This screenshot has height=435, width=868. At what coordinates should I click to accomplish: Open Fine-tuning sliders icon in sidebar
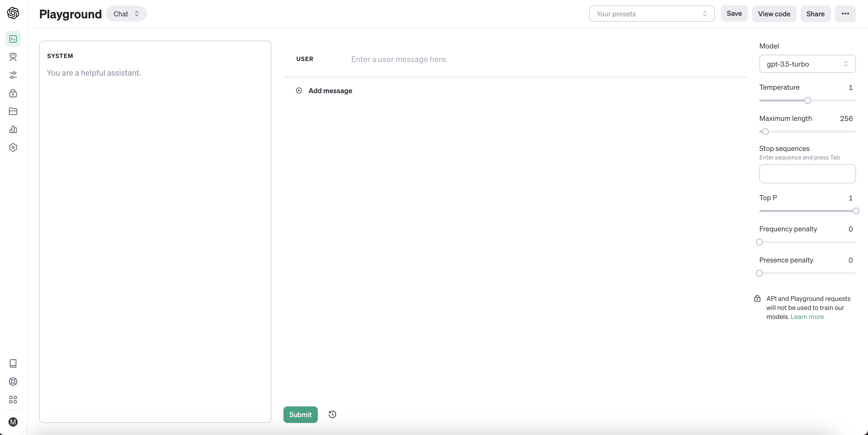coord(13,75)
